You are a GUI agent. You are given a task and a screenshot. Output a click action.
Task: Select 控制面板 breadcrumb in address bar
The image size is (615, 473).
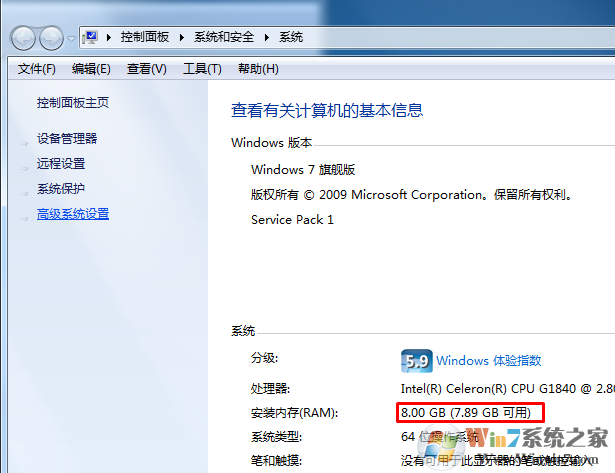pyautogui.click(x=145, y=37)
